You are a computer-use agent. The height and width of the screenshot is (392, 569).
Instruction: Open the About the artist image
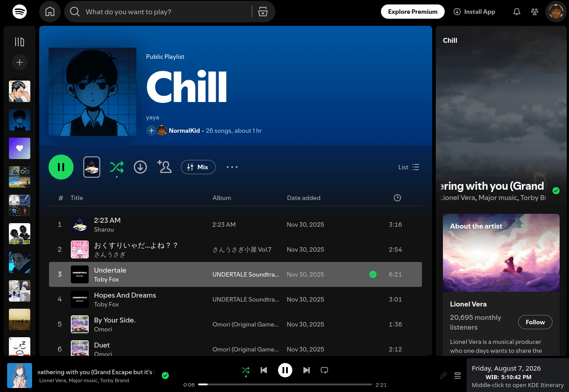[x=501, y=253]
